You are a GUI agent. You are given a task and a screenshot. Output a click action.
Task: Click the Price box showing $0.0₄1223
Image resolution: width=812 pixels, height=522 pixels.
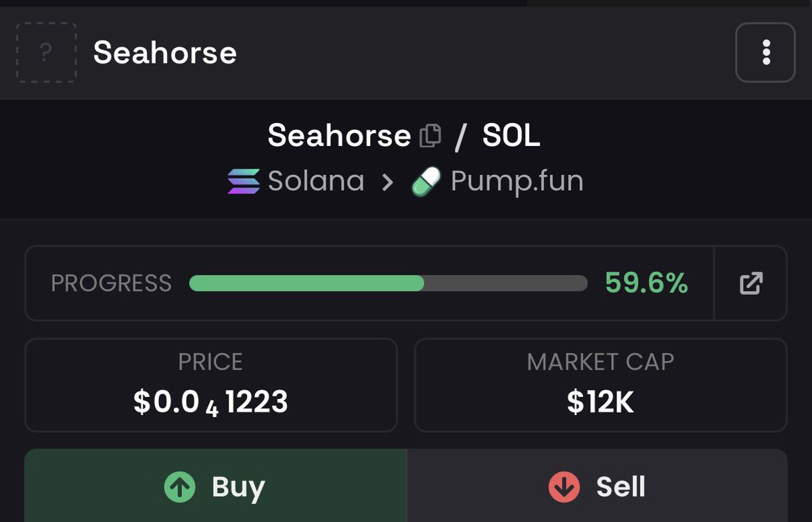pyautogui.click(x=211, y=385)
